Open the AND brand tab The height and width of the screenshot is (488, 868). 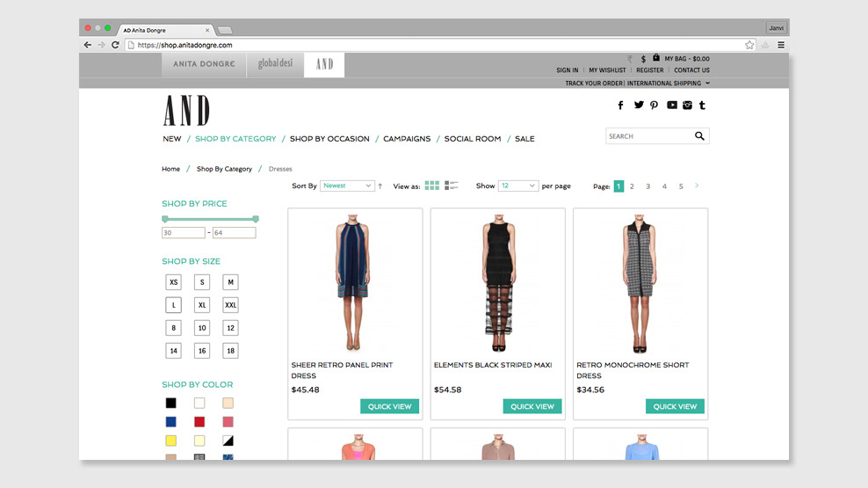pos(324,65)
